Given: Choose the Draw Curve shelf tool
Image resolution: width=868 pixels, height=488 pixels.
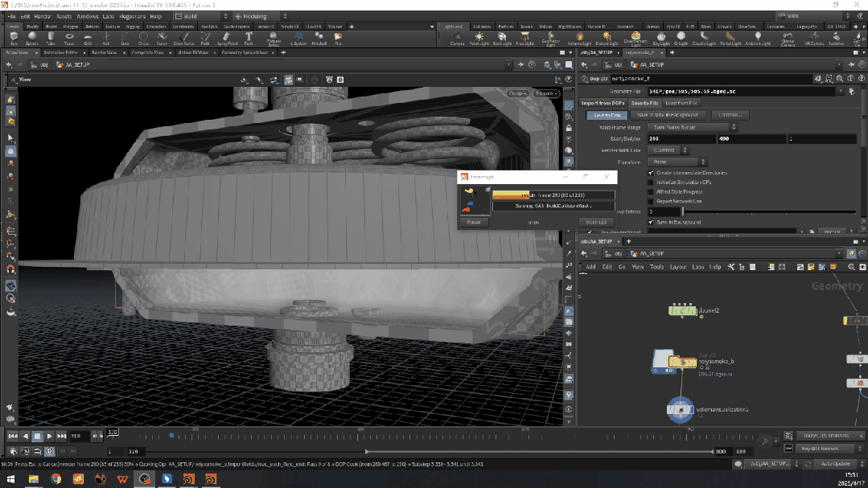Looking at the screenshot, I should [183, 38].
